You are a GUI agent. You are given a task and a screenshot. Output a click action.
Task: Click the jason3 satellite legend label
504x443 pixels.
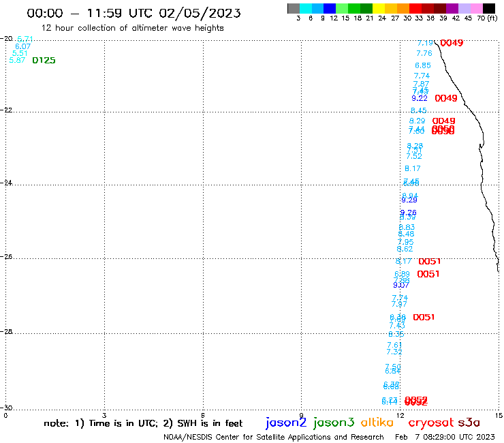click(x=334, y=423)
